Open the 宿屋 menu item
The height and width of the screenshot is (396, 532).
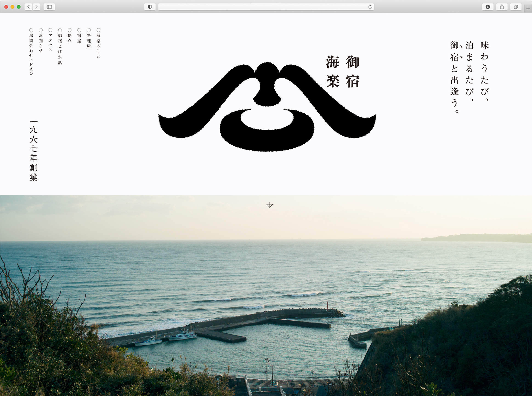pyautogui.click(x=79, y=38)
